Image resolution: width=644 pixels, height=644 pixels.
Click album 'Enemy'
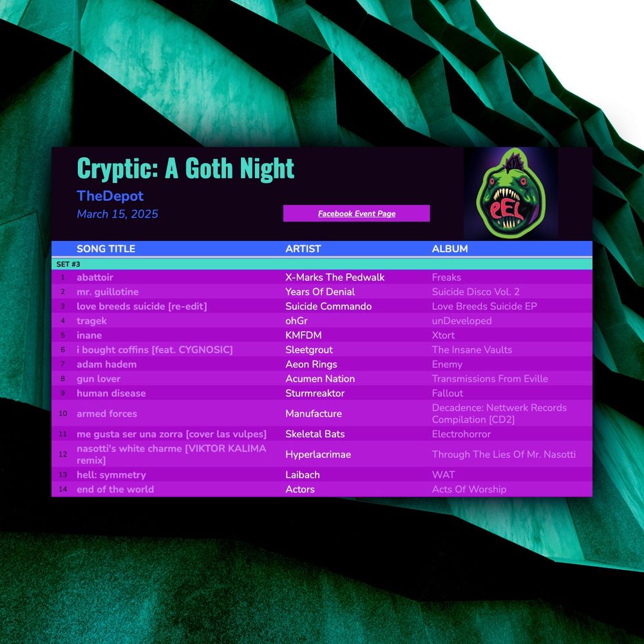point(447,365)
